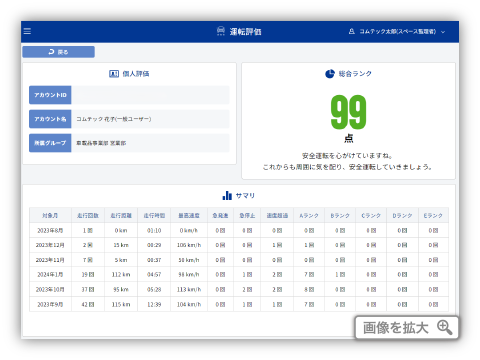Select the 2023年8月 row
480x360 pixels.
point(239,230)
